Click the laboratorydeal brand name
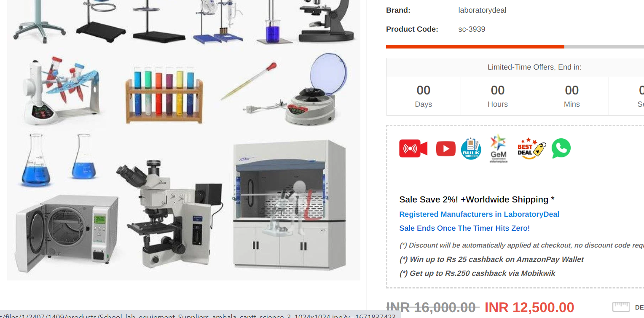Image resolution: width=644 pixels, height=318 pixels. [482, 10]
